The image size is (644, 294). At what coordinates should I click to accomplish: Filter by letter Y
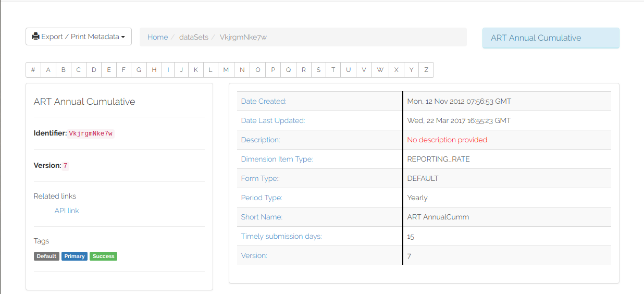coord(411,70)
